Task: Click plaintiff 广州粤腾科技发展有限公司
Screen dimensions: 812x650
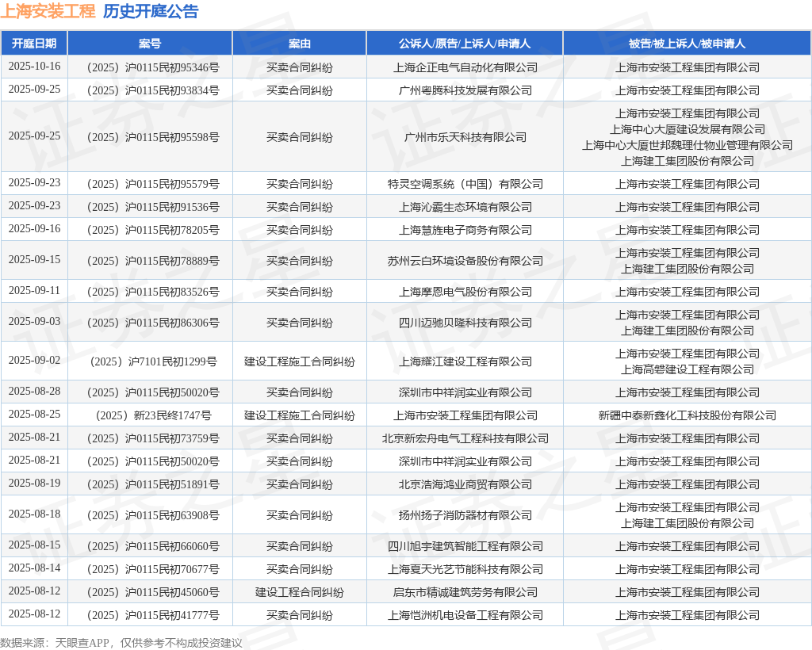Action: coord(465,90)
